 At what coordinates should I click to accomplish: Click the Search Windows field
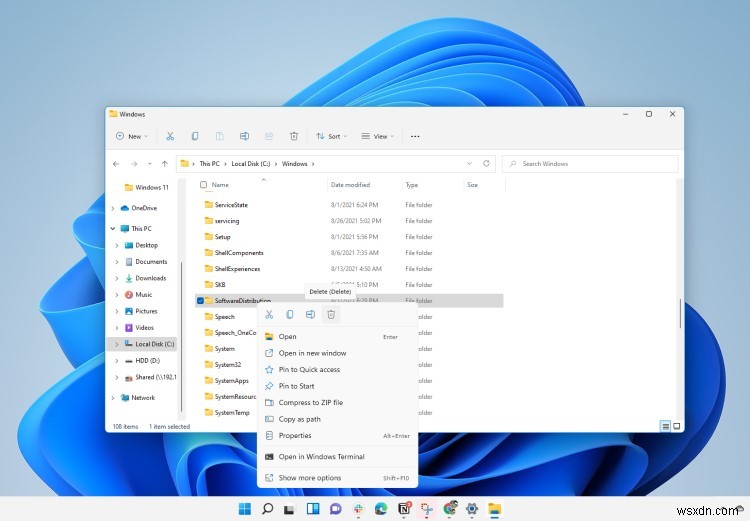coord(590,164)
